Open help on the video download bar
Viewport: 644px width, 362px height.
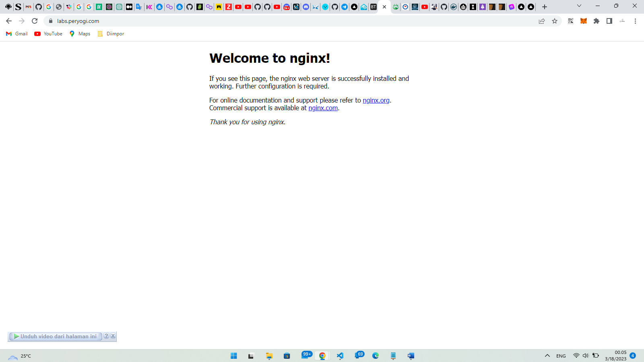click(x=106, y=336)
